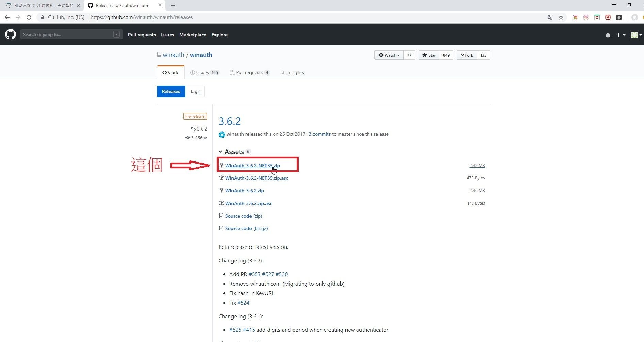Download WinAuth-3.6.2.zip
644x342 pixels.
[x=245, y=191]
